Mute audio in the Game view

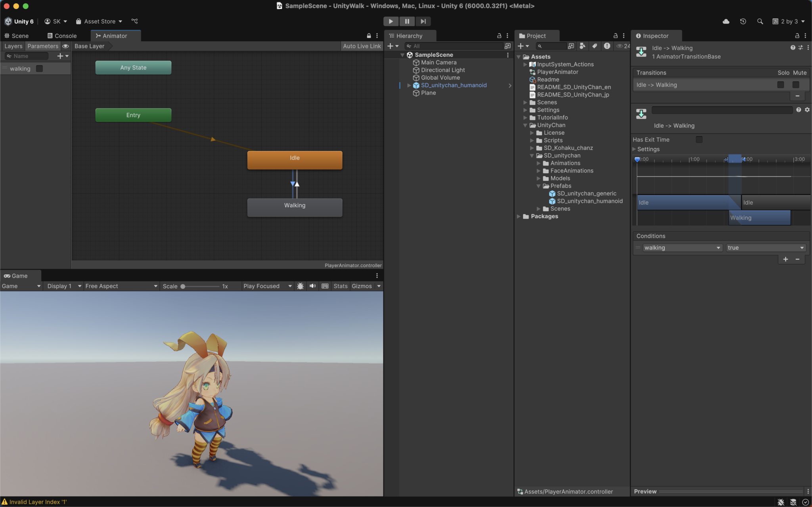pos(312,286)
